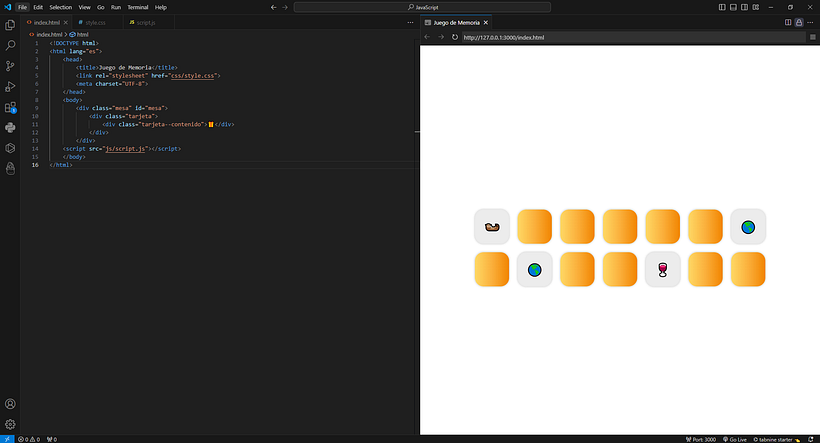Open the Explorer view in activity bar
Viewport: 820px width, 443px height.
click(x=10, y=25)
